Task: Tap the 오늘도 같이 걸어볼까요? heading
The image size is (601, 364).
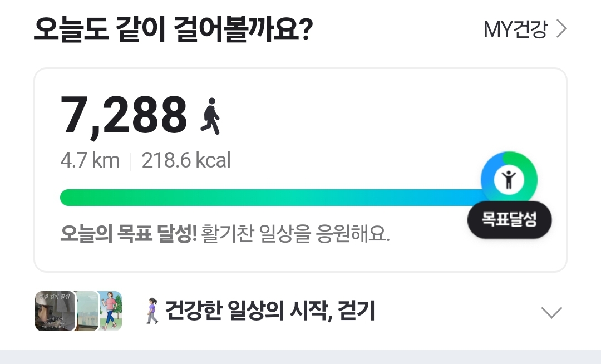Action: (x=173, y=30)
